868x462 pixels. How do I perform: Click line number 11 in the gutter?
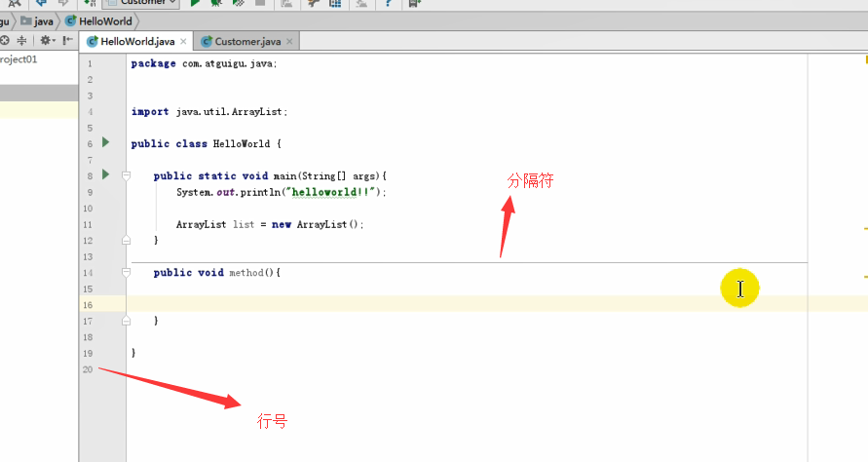(x=88, y=224)
